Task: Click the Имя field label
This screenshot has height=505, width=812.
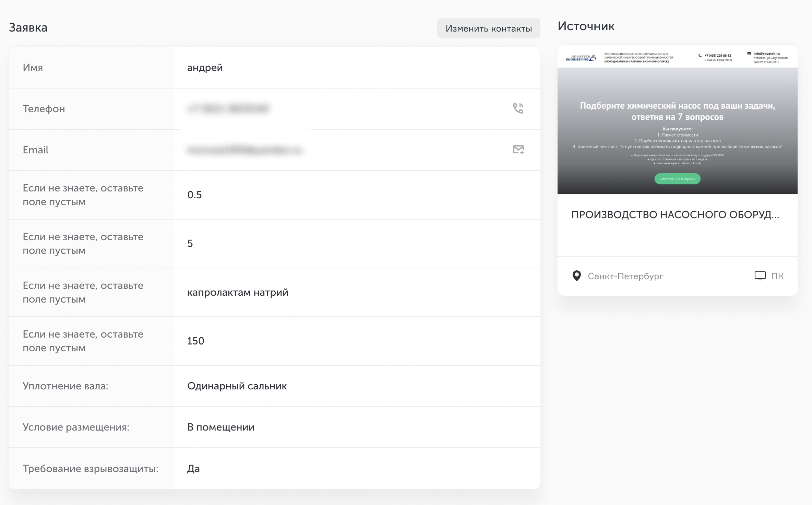Action: [33, 68]
